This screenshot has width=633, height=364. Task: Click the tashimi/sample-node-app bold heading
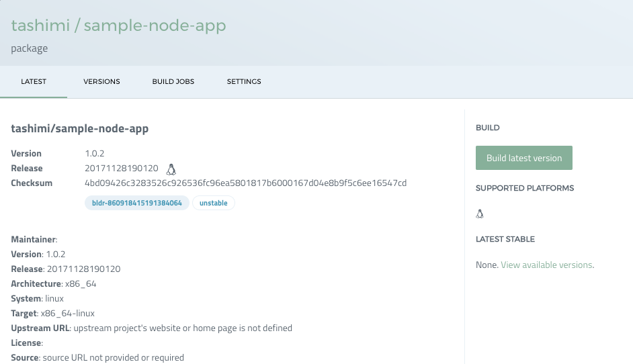pos(80,128)
